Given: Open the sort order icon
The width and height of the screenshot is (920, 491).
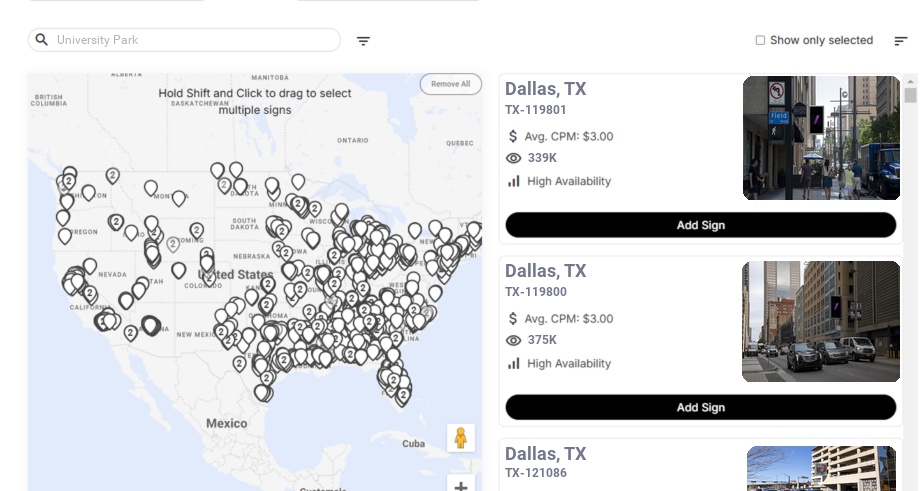Looking at the screenshot, I should click(x=900, y=41).
